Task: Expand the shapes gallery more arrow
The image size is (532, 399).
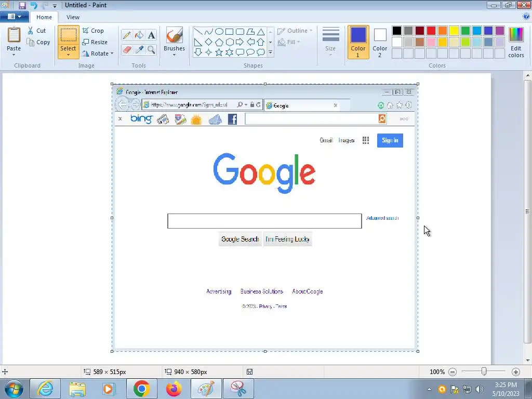Action: (270, 52)
